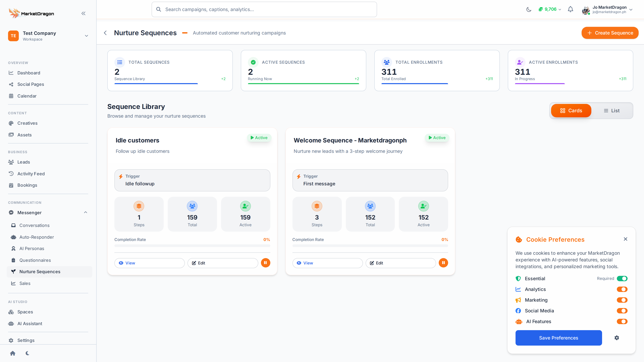Focus the search campaigns input field
Image resolution: width=644 pixels, height=362 pixels.
[264, 10]
